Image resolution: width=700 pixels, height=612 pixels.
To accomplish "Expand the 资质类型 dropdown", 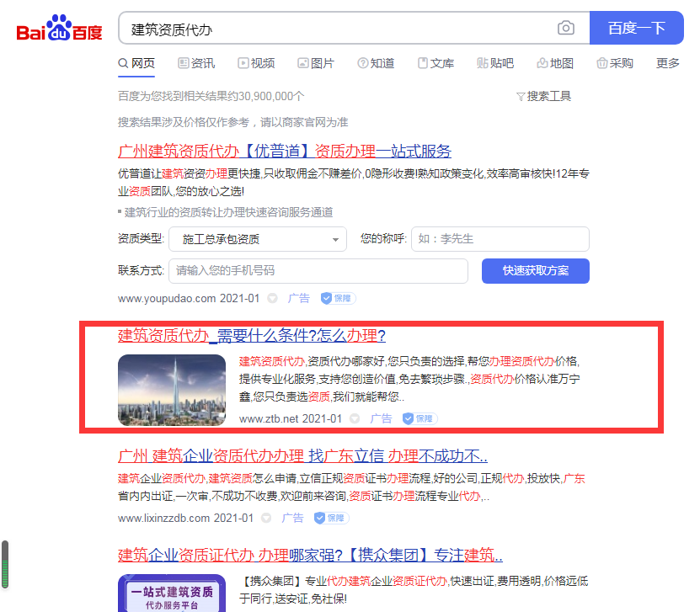I will tap(257, 239).
